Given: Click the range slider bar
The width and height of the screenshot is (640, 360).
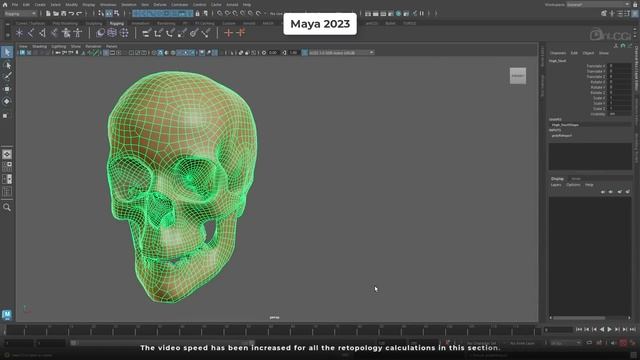Looking at the screenshot, I should coord(162,343).
